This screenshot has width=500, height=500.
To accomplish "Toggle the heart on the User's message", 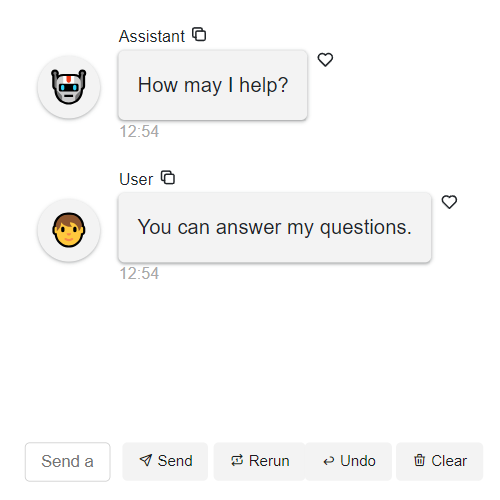I will 449,202.
